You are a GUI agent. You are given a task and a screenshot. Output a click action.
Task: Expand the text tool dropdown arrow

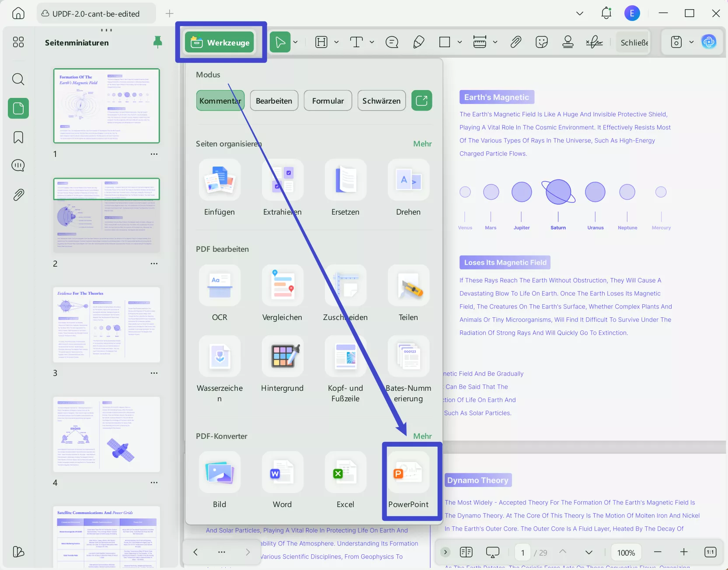point(372,42)
